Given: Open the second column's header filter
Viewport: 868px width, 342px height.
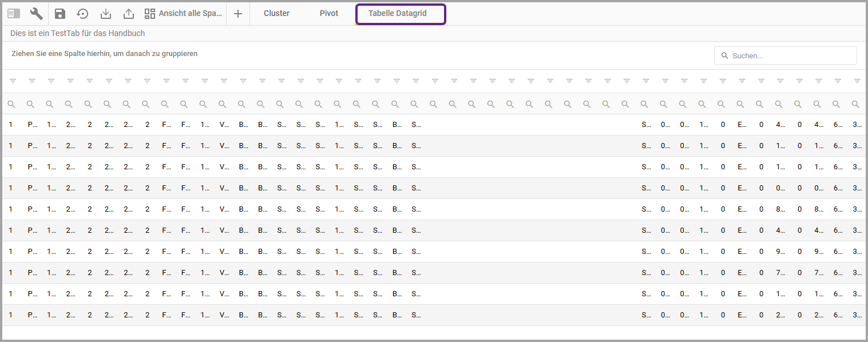Looking at the screenshot, I should click(x=32, y=81).
